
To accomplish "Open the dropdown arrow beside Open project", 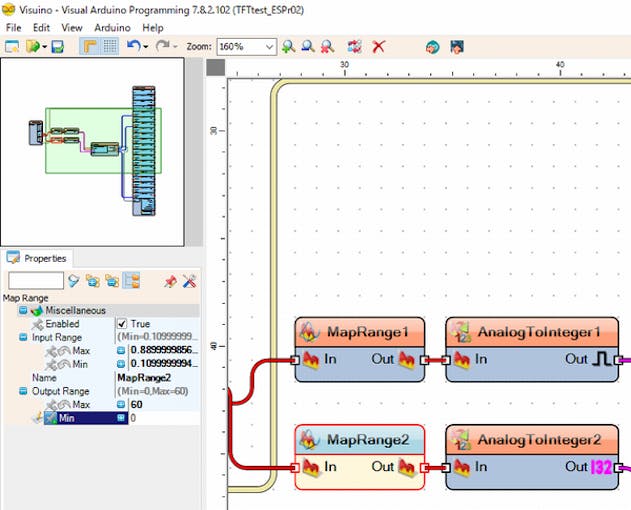I will [x=44, y=47].
